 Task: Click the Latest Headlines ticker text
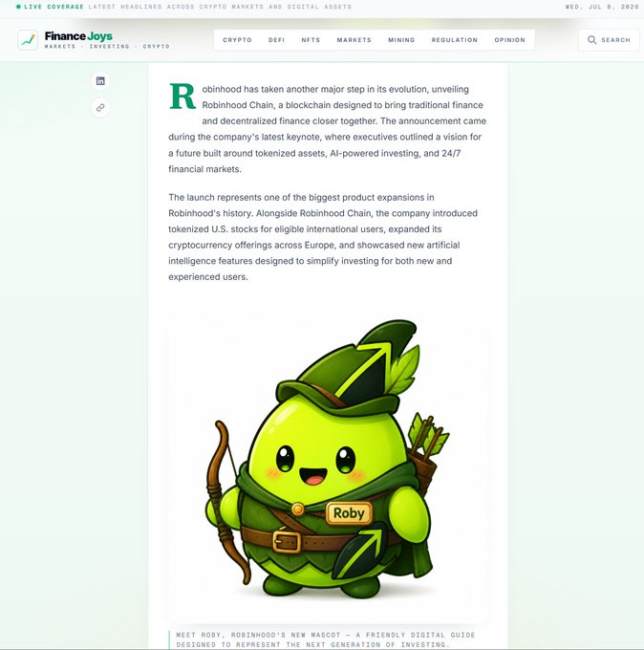(220, 7)
